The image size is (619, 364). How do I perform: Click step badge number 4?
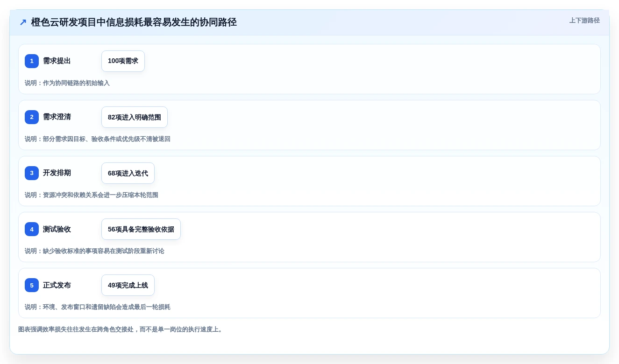pos(32,229)
